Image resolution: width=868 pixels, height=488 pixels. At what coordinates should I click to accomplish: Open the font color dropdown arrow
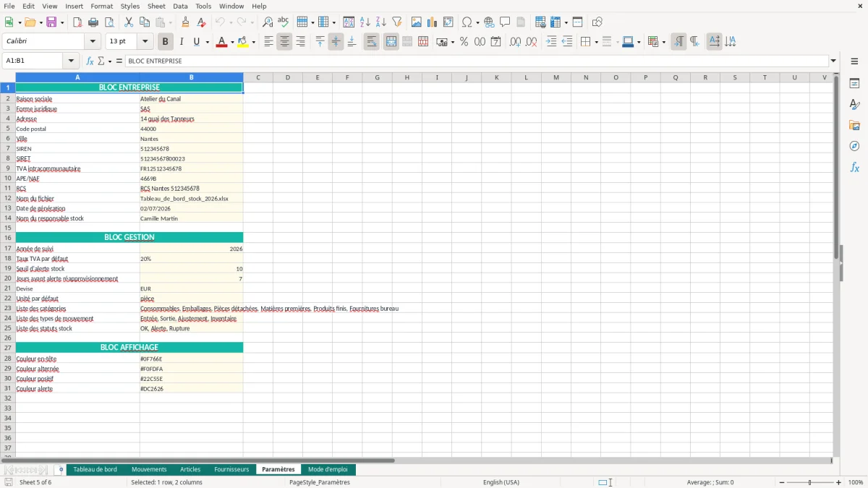point(231,42)
